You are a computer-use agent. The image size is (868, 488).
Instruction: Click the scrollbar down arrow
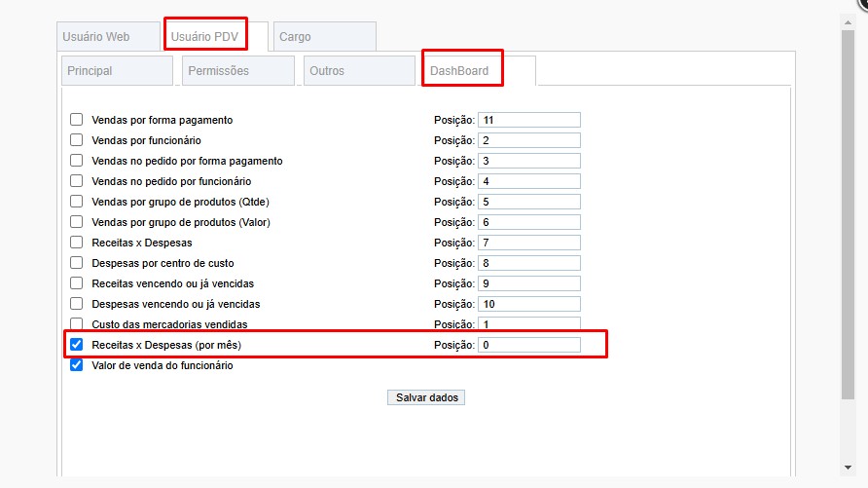click(x=848, y=468)
